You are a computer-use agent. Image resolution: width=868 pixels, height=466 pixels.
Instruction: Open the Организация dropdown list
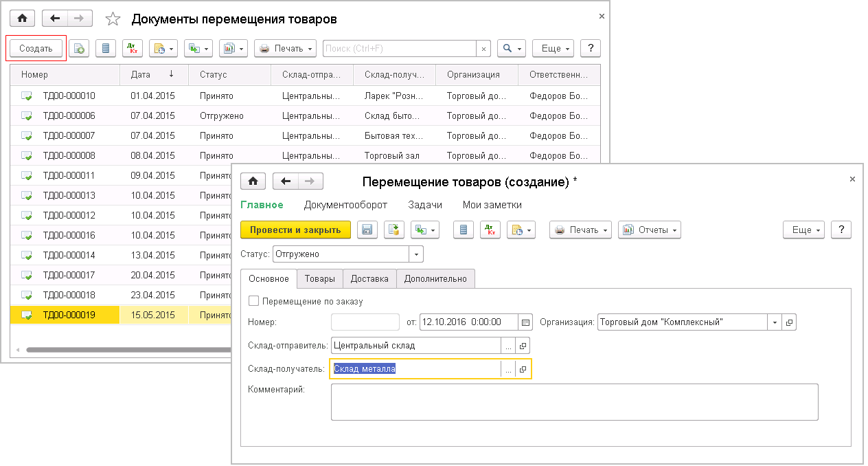(x=775, y=322)
